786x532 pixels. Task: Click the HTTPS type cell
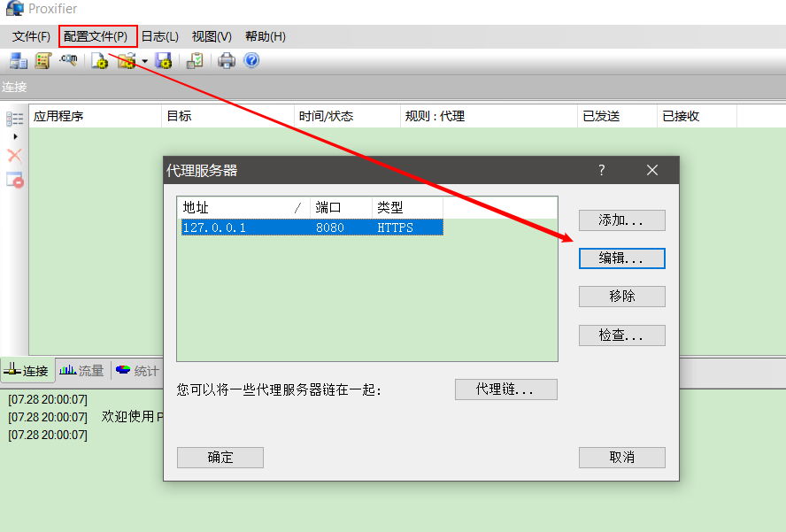click(395, 227)
